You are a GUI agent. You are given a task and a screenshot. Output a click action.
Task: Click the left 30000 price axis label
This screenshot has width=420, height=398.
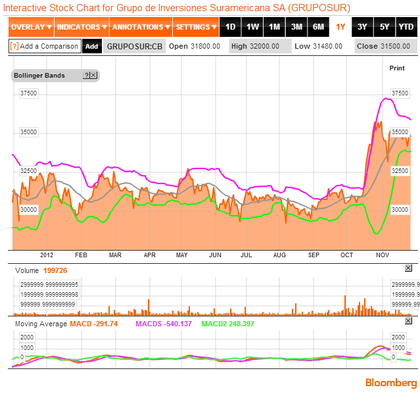point(29,210)
